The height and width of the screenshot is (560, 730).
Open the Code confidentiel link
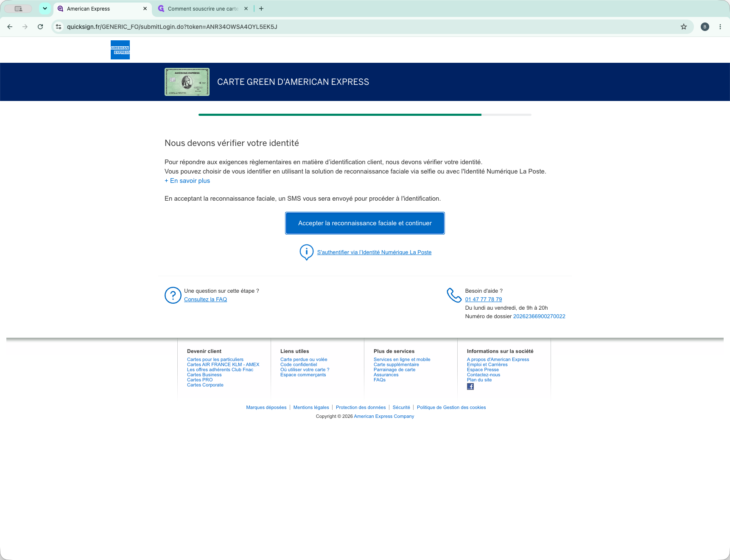click(299, 364)
